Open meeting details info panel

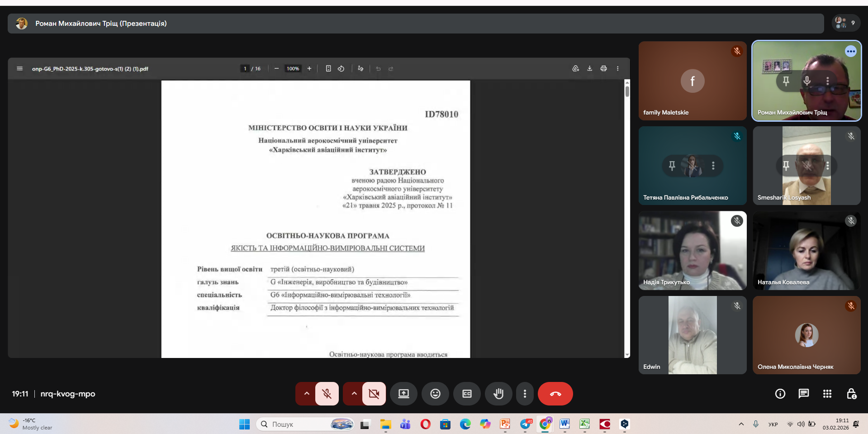(x=780, y=394)
